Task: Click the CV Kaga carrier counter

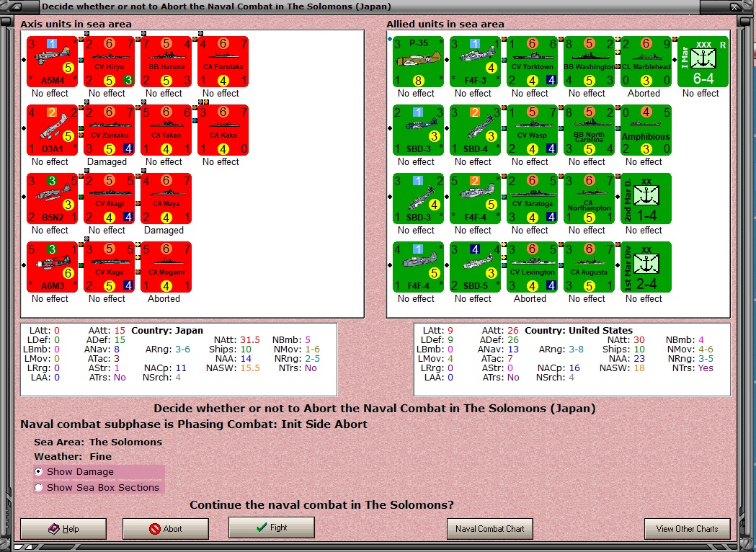Action: pos(109,267)
